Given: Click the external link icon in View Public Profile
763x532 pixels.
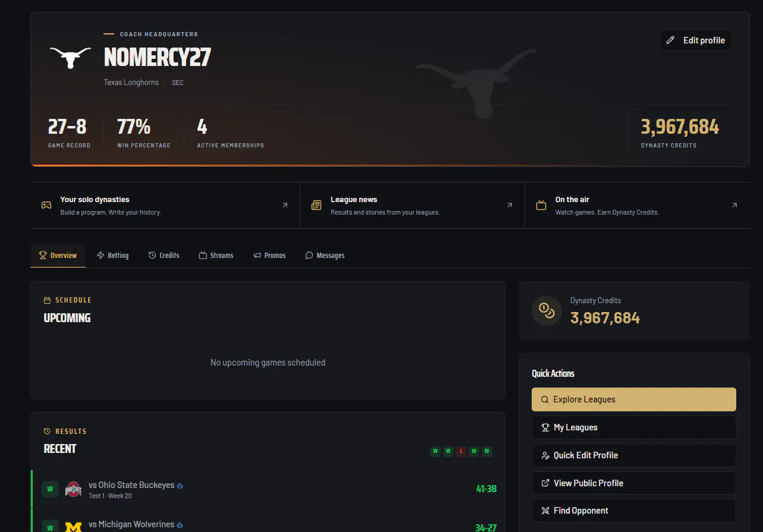Looking at the screenshot, I should pyautogui.click(x=545, y=483).
